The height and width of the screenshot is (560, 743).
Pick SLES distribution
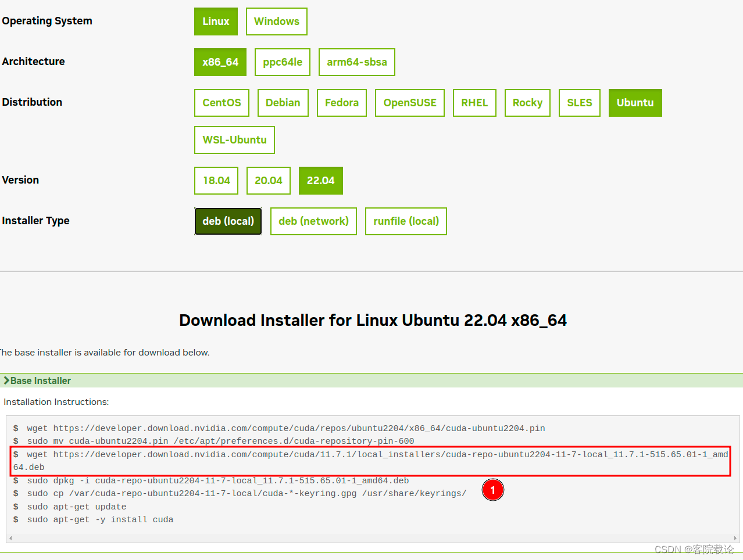[580, 103]
